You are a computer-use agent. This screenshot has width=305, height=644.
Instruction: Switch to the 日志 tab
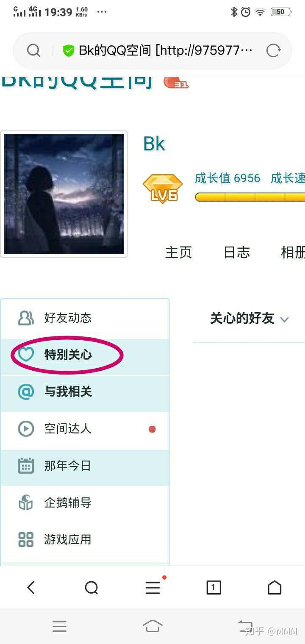[x=237, y=253]
